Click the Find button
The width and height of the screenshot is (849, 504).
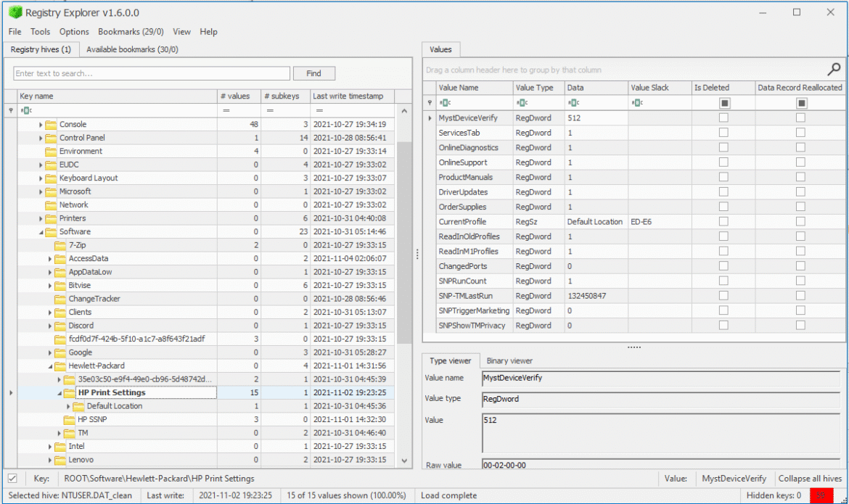(x=313, y=73)
